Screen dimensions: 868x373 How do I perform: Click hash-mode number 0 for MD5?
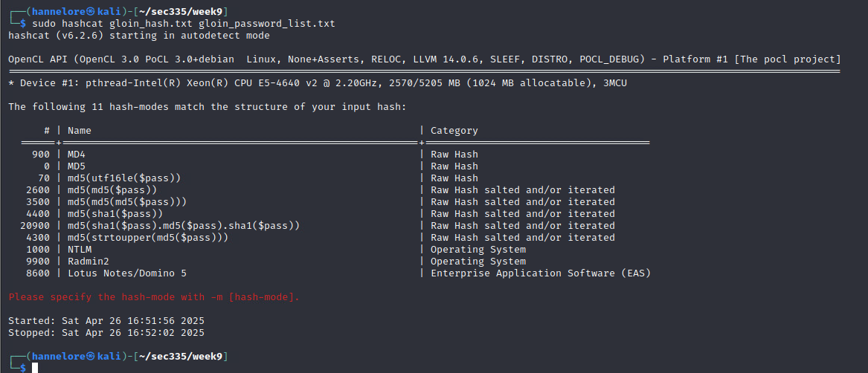click(x=47, y=166)
